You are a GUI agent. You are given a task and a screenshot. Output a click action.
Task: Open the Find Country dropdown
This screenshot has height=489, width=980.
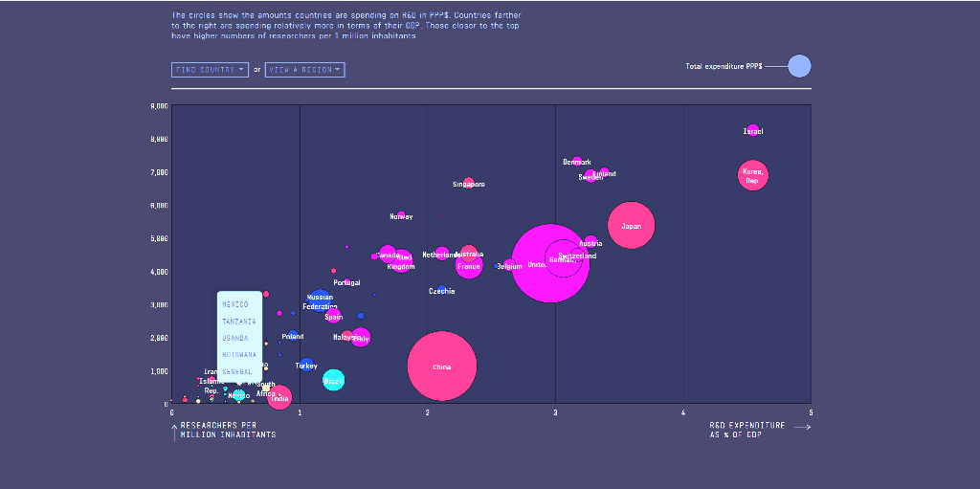(210, 70)
